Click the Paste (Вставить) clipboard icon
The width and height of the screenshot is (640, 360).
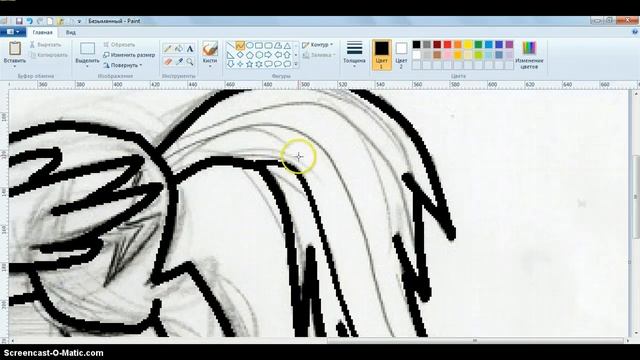(15, 49)
